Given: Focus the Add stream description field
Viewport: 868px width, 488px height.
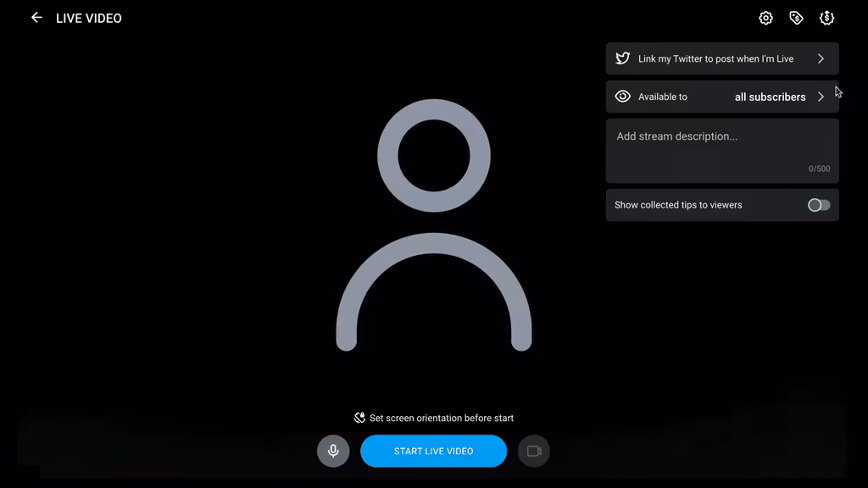Looking at the screenshot, I should (x=722, y=151).
